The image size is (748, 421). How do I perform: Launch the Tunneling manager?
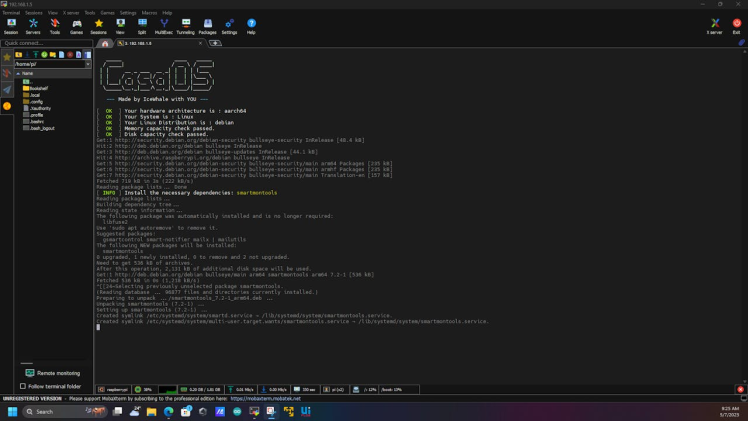click(x=186, y=25)
